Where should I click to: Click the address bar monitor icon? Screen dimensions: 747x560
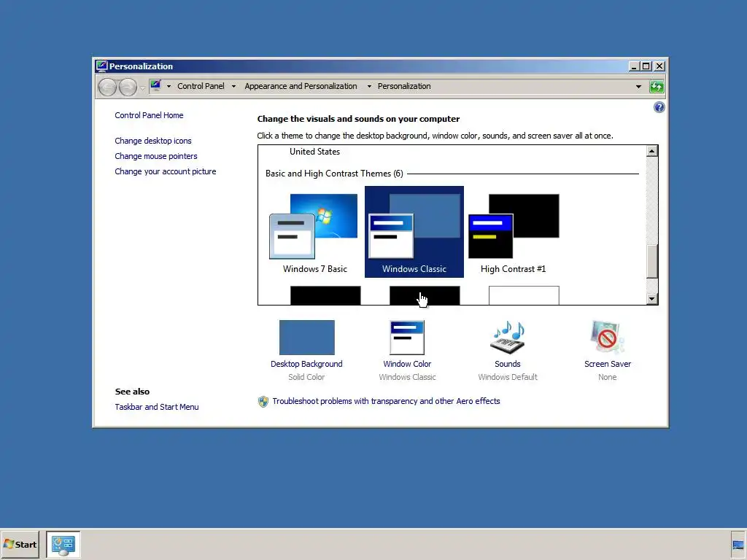(155, 86)
